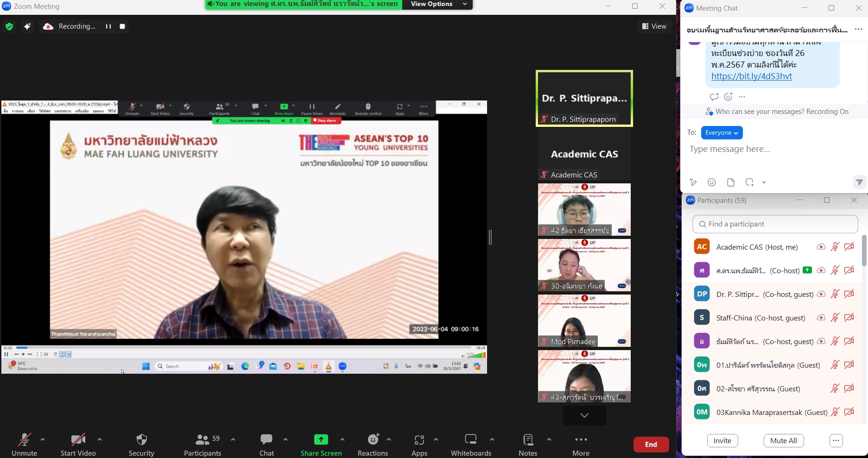Click the attach file icon in chat
The image size is (868, 458).
(731, 182)
